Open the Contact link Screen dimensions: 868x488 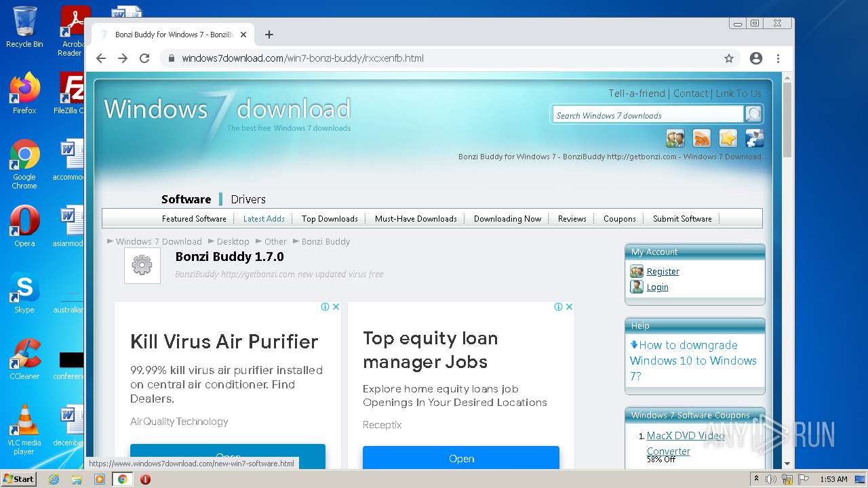coord(690,94)
